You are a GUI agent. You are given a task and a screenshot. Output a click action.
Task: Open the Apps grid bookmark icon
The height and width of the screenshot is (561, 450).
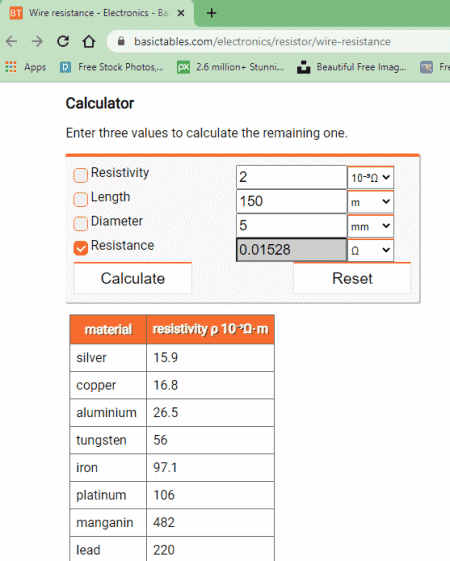pos(11,67)
